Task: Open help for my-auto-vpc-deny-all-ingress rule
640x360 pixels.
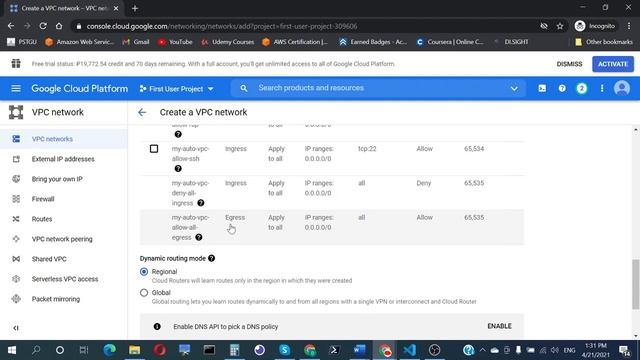Action: coord(200,203)
